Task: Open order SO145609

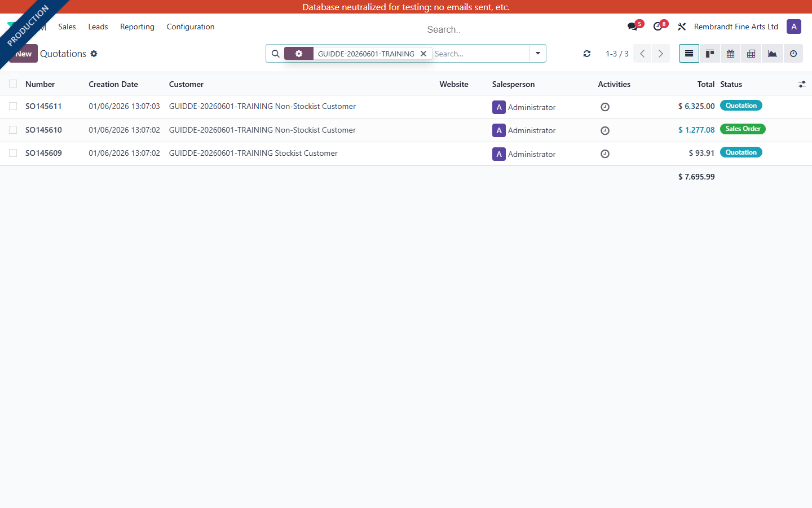Action: click(x=43, y=153)
